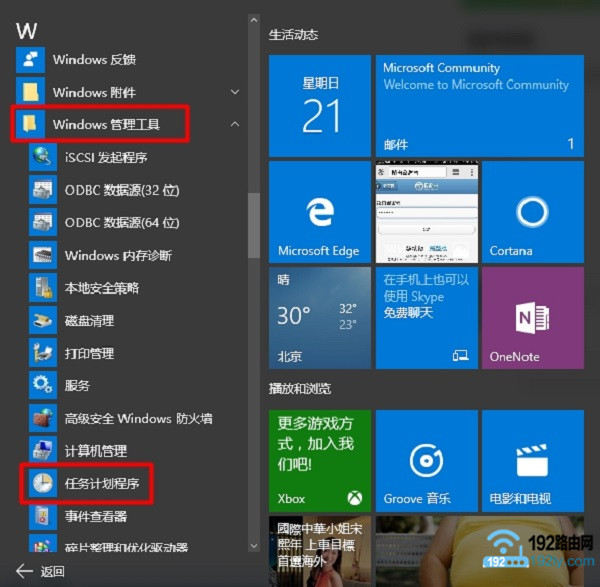Screen dimensions: 600x587
Task: Select 打印管理 list label
Action: [x=89, y=353]
